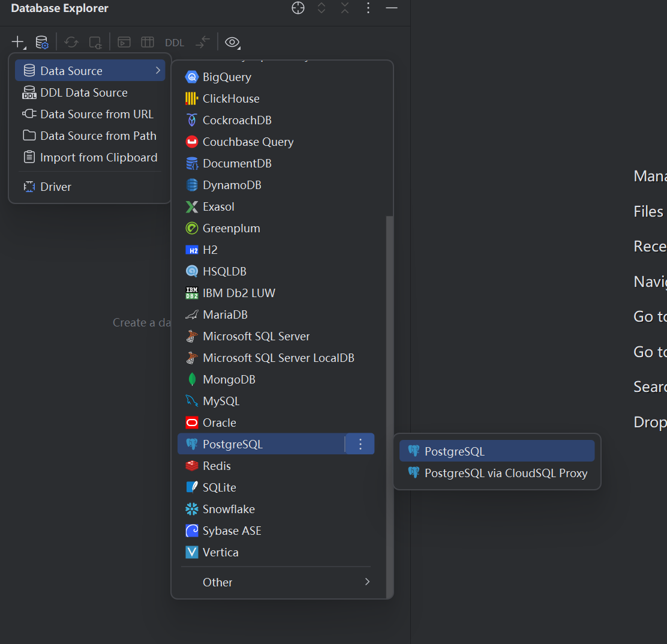
Task: Select SQLite data source
Action: point(276,488)
